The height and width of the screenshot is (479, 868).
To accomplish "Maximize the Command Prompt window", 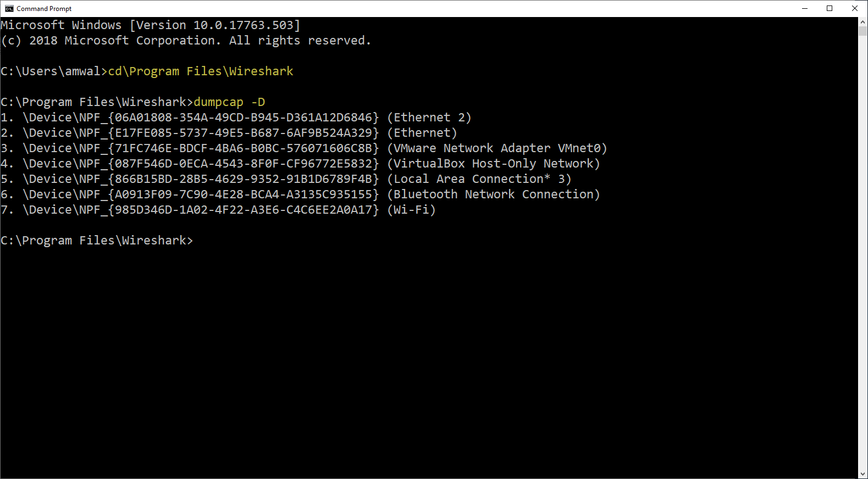I will click(830, 8).
